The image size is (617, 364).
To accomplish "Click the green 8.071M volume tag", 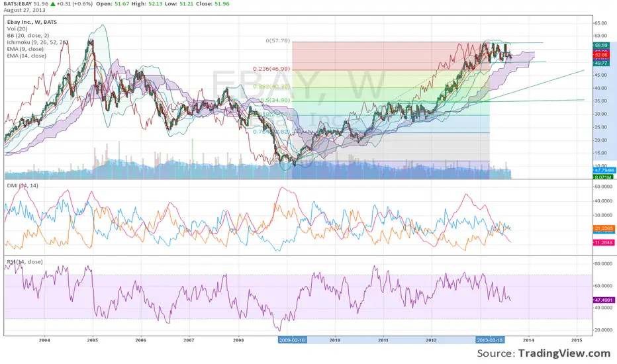I will 603,177.
